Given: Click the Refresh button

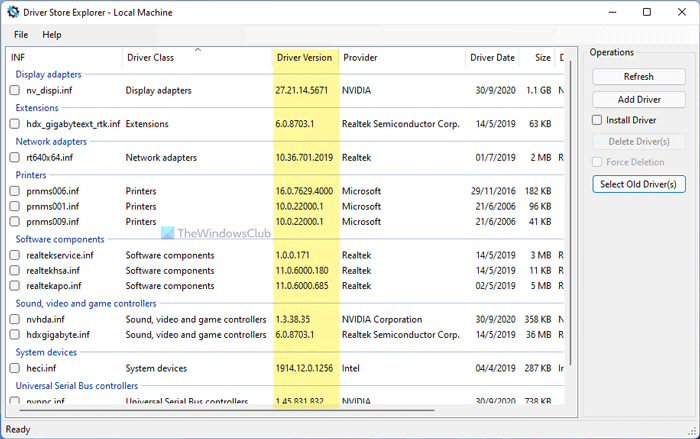Looking at the screenshot, I should pos(638,76).
